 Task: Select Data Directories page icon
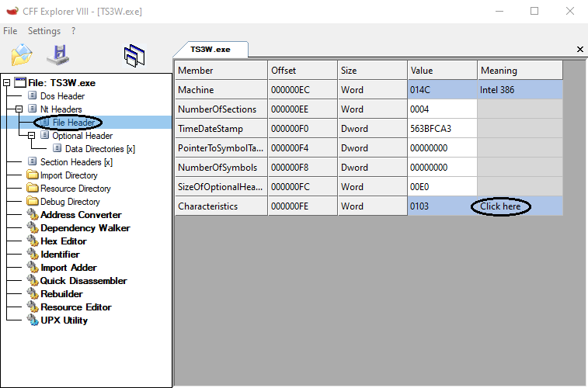coord(57,148)
